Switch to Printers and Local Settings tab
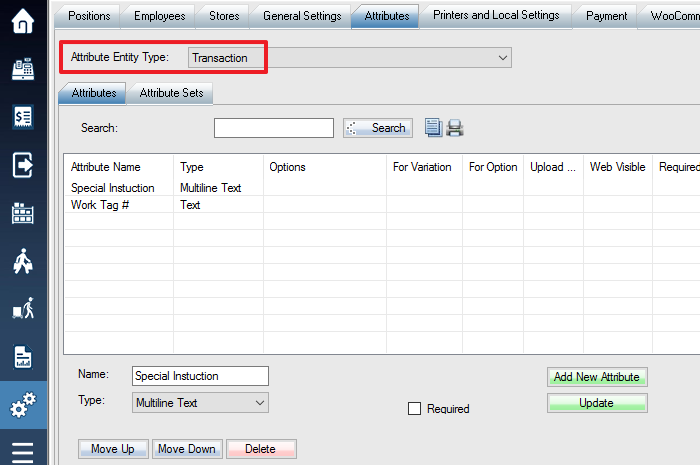 (x=496, y=15)
